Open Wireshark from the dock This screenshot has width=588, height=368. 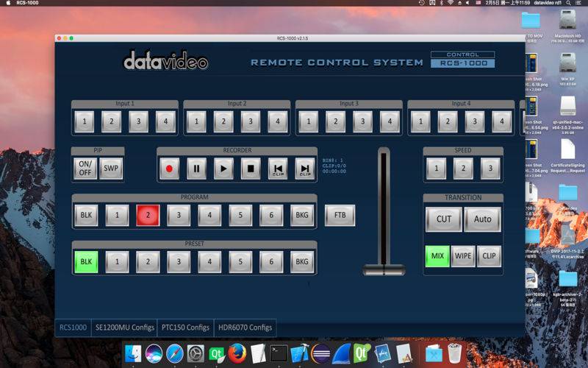(x=341, y=353)
